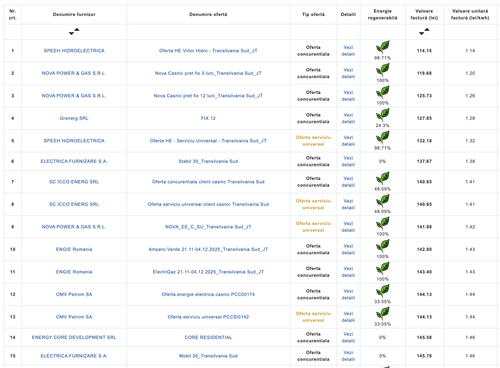Open OMV Petrom SA supplier in row 12
Image resolution: width=500 pixels, height=368 pixels.
(74, 294)
